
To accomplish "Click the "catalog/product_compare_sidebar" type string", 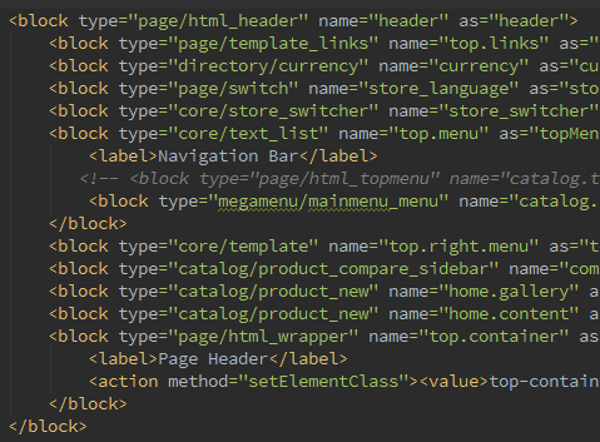I will (334, 269).
